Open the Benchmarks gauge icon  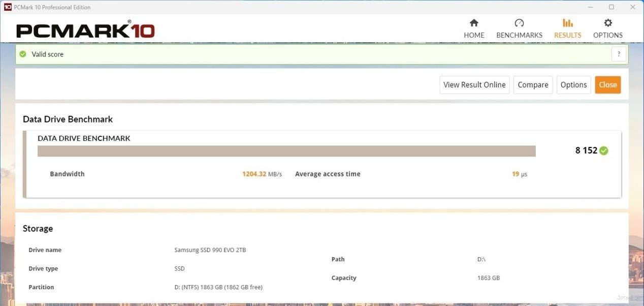tap(519, 23)
